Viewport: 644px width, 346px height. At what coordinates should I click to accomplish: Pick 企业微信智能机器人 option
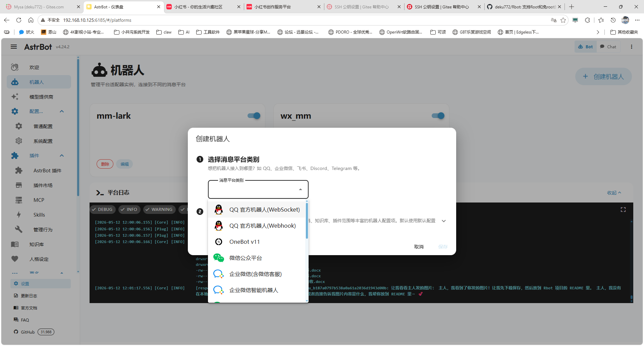click(257, 290)
